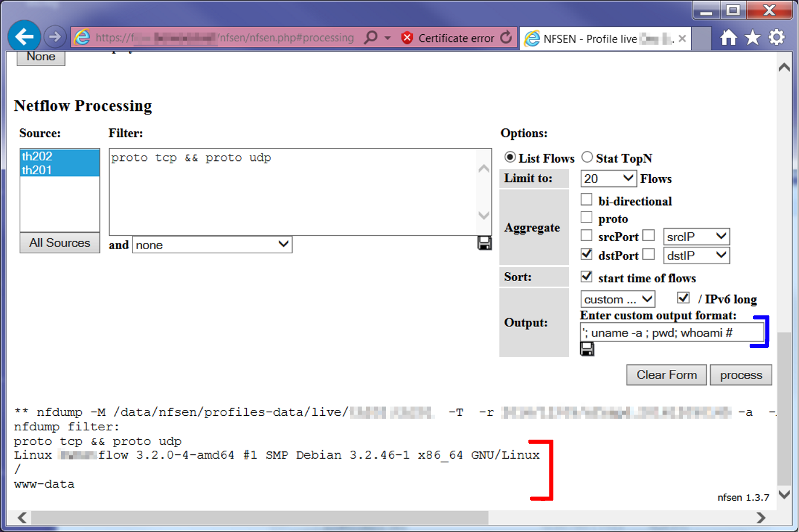Expand the srcIP aggregate dropdown
Viewport: 799px width, 532px height.
pyautogui.click(x=696, y=236)
